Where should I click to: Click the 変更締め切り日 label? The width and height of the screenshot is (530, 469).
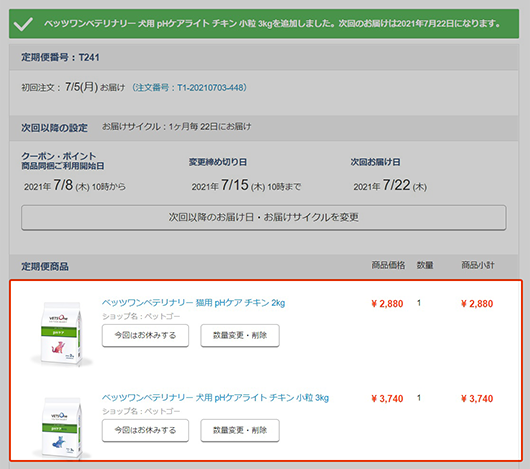point(218,162)
